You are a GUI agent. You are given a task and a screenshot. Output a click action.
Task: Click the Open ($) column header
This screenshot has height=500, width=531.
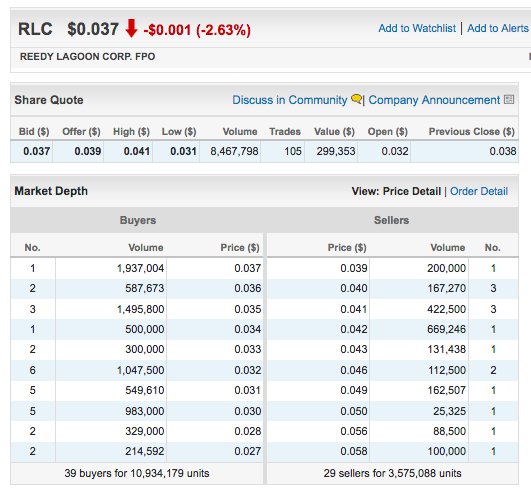[388, 131]
